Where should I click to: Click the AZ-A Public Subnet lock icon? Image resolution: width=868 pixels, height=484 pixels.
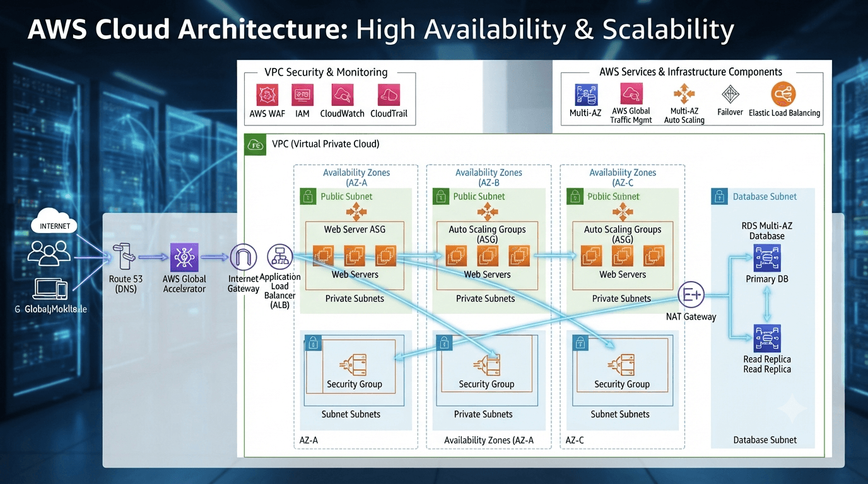pyautogui.click(x=307, y=197)
